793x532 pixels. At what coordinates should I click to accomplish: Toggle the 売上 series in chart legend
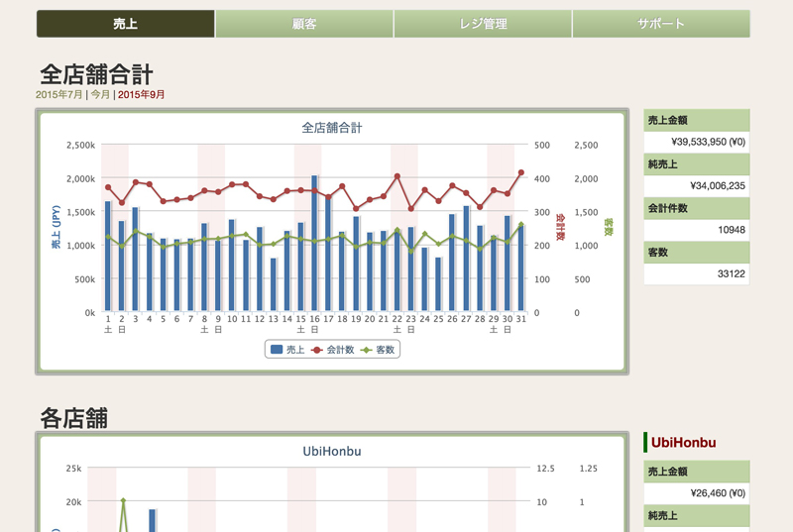(287, 350)
